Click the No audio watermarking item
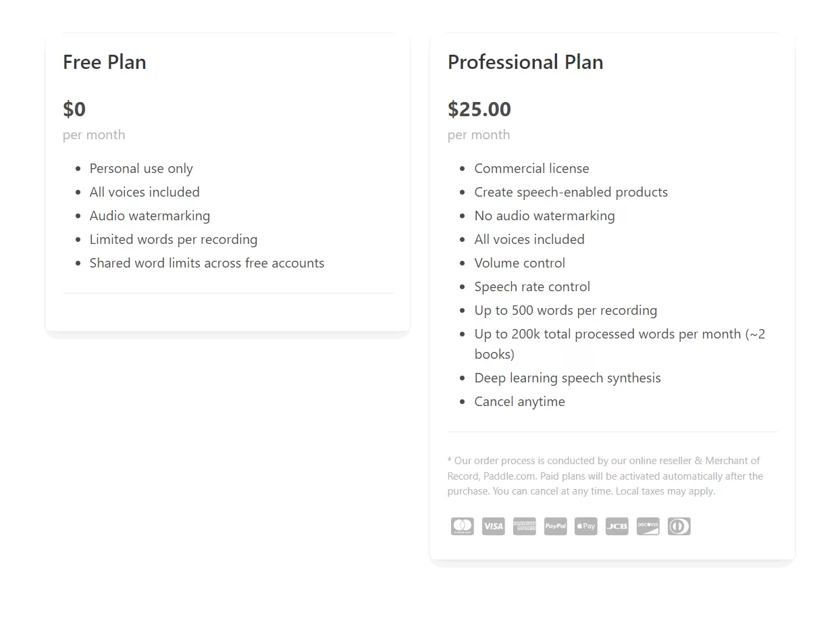Screen dimensions: 840x629 tap(544, 216)
